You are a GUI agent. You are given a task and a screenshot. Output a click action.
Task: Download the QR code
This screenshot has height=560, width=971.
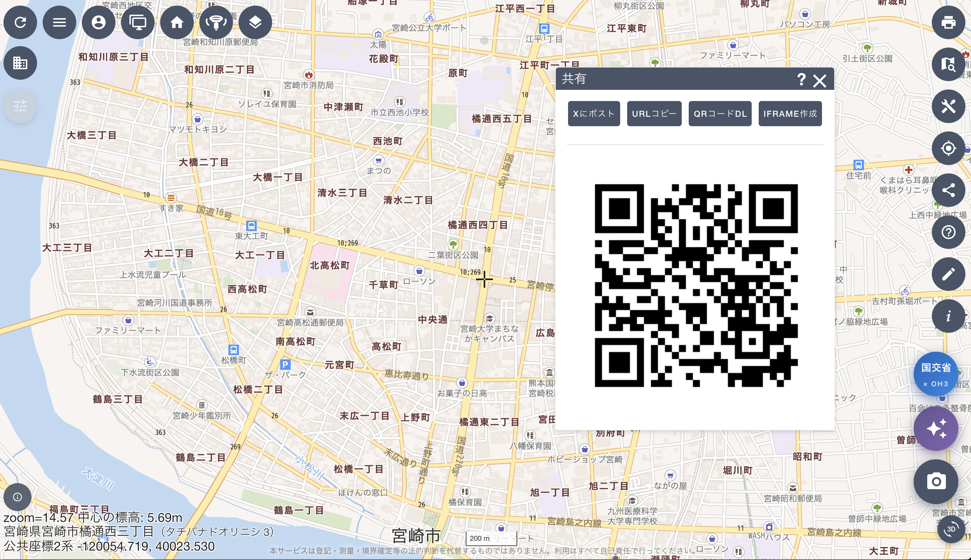720,114
